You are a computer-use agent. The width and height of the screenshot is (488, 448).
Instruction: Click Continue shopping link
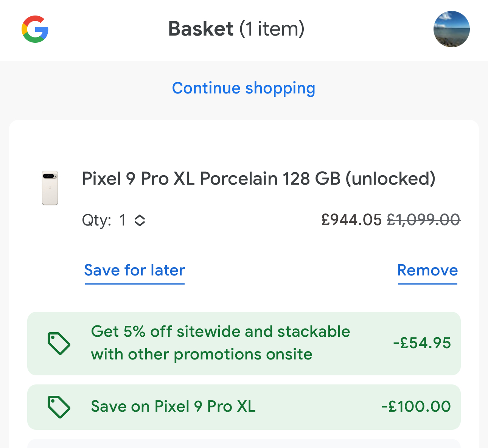[x=244, y=88]
